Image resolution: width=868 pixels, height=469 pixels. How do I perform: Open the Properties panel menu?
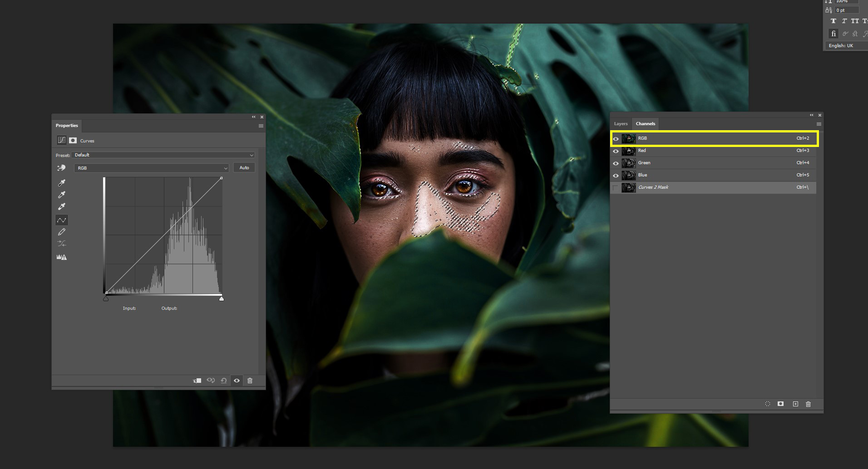(x=261, y=126)
